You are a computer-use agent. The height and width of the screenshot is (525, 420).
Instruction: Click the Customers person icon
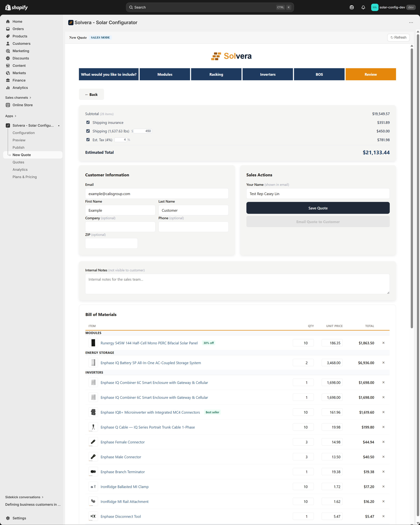pyautogui.click(x=8, y=44)
